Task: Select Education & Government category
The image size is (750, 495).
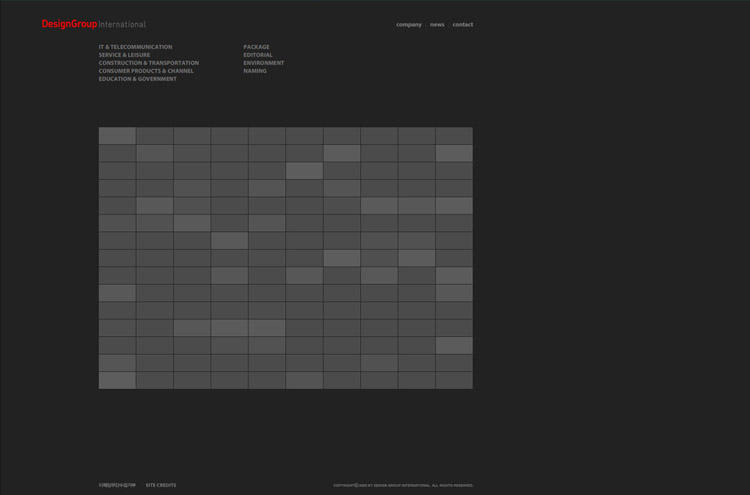Action: point(137,79)
